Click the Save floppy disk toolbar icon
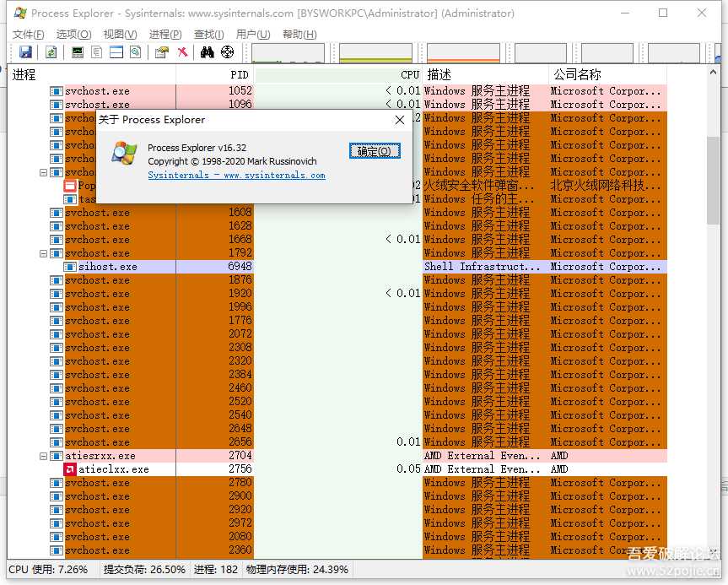This screenshot has width=728, height=585. (25, 52)
